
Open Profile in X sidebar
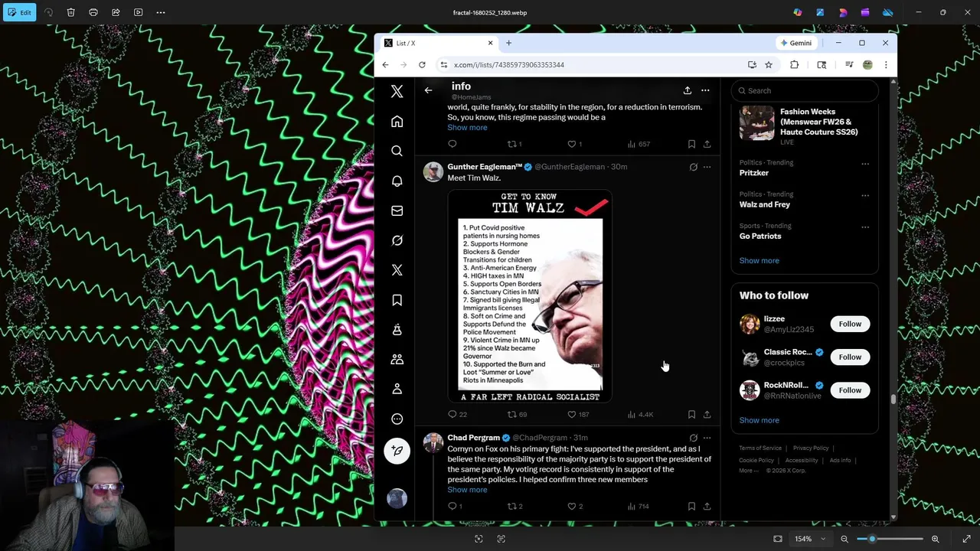click(x=397, y=389)
